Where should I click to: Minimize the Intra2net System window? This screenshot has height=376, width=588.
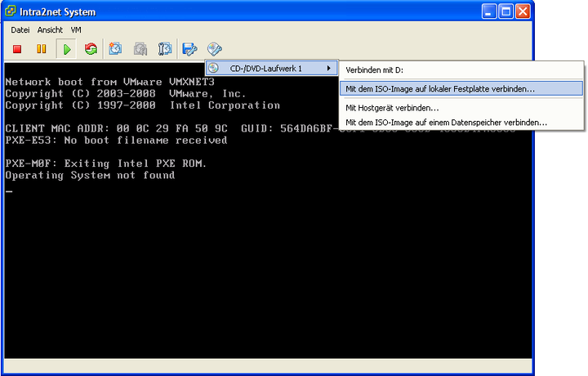point(488,11)
